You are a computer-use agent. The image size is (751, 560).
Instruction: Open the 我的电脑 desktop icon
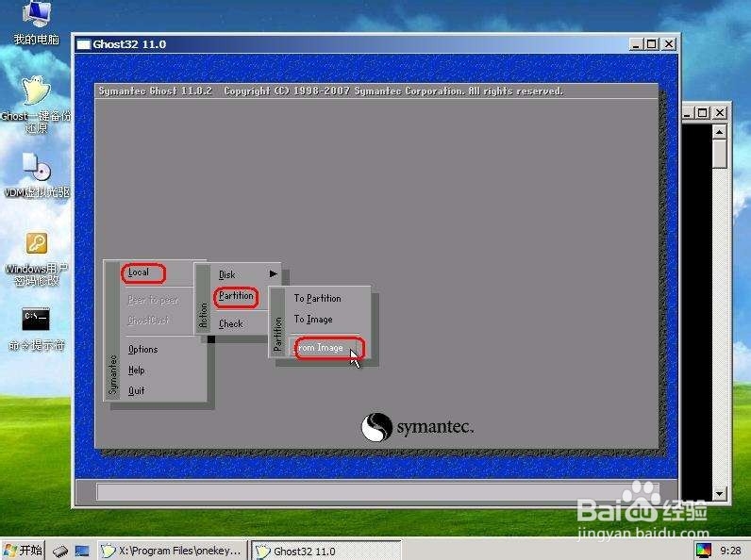point(36,23)
